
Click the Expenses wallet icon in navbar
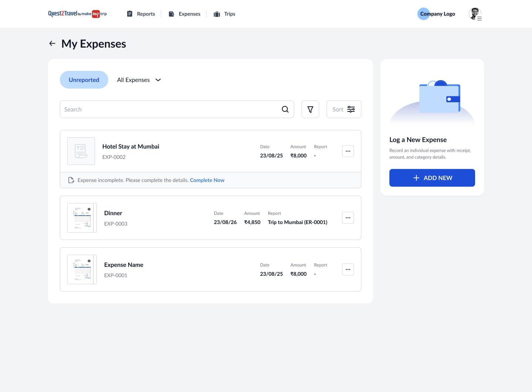click(x=171, y=14)
